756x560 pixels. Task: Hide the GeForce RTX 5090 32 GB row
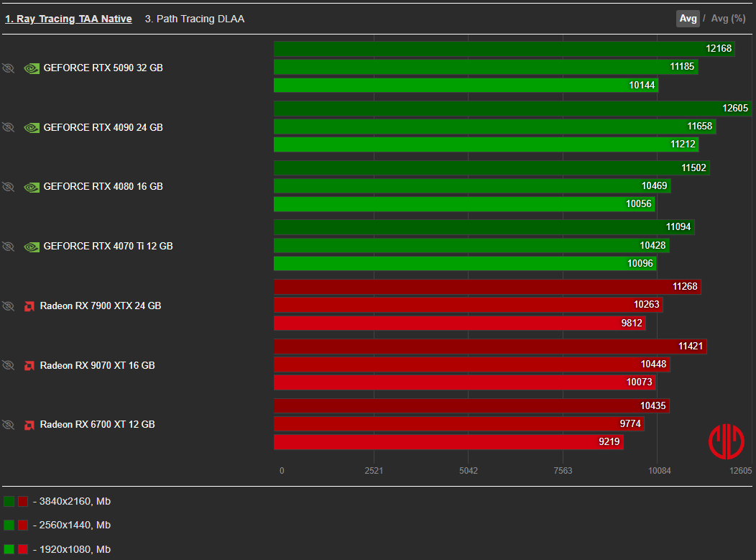coord(8,68)
